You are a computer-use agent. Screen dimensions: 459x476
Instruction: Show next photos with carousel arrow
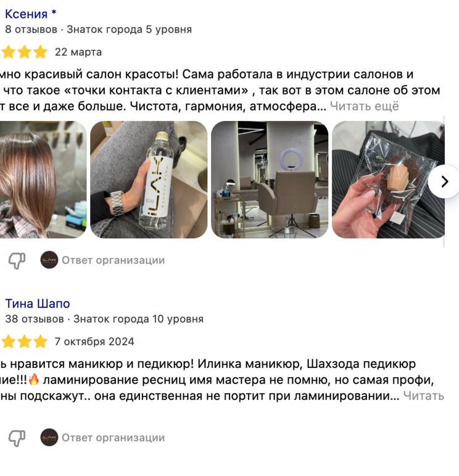444,182
